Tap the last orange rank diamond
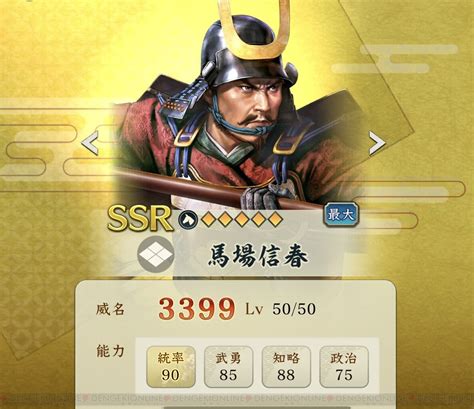Viewport: 474px width, 409px height. pyautogui.click(x=275, y=219)
